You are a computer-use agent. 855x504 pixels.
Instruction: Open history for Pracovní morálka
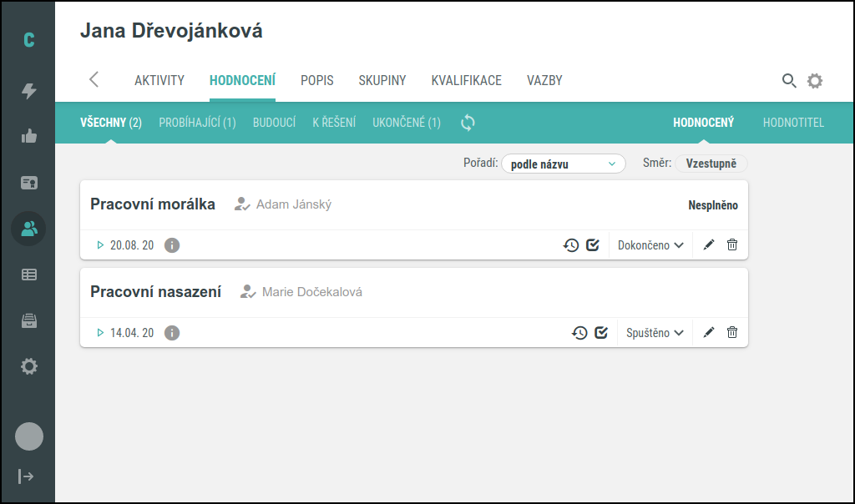571,245
